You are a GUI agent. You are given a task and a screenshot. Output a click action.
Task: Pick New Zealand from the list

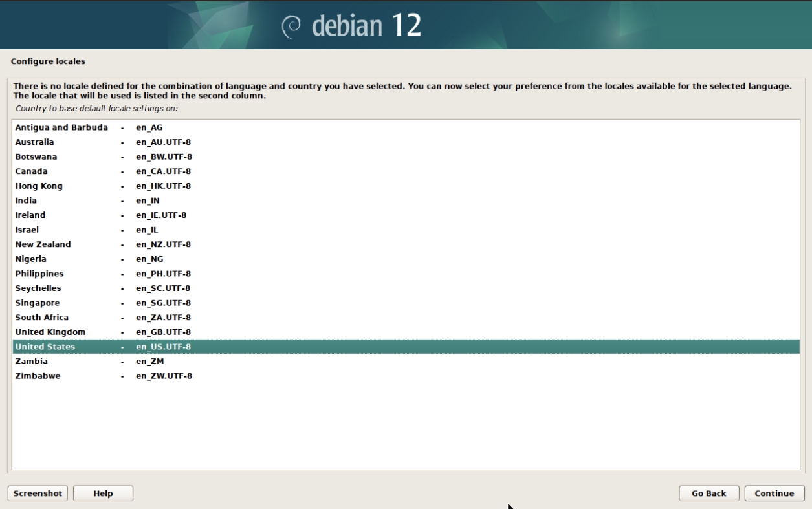(x=406, y=244)
